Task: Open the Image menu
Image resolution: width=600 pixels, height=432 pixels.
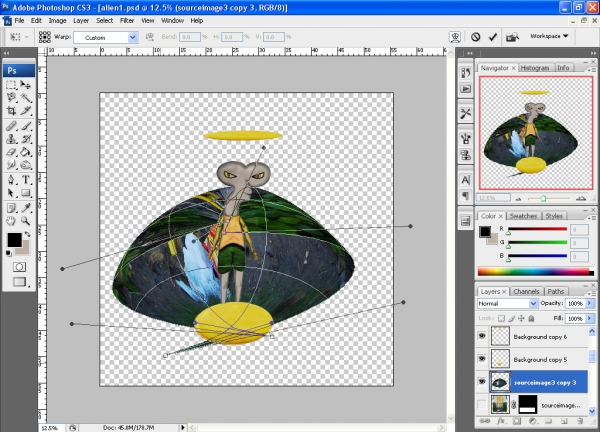Action: click(x=57, y=21)
